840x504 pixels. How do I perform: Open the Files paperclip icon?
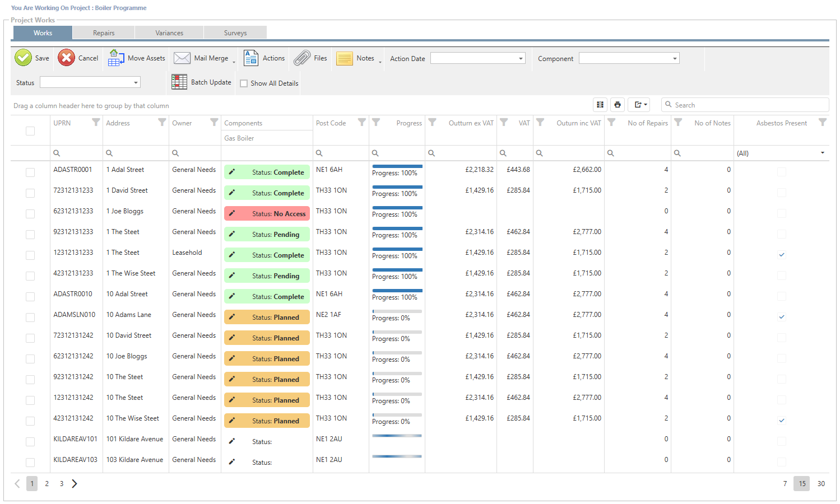point(302,58)
